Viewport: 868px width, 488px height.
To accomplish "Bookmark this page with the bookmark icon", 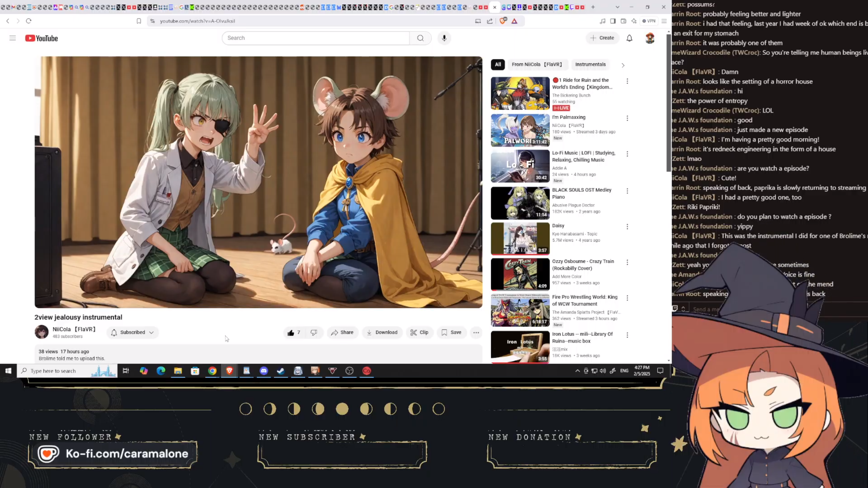I will pyautogui.click(x=139, y=21).
